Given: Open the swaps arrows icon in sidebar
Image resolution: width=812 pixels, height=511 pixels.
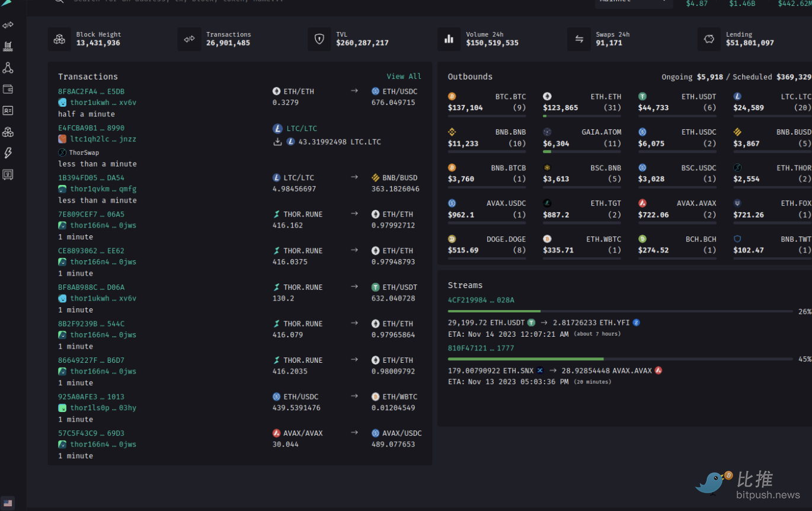Looking at the screenshot, I should 8,25.
